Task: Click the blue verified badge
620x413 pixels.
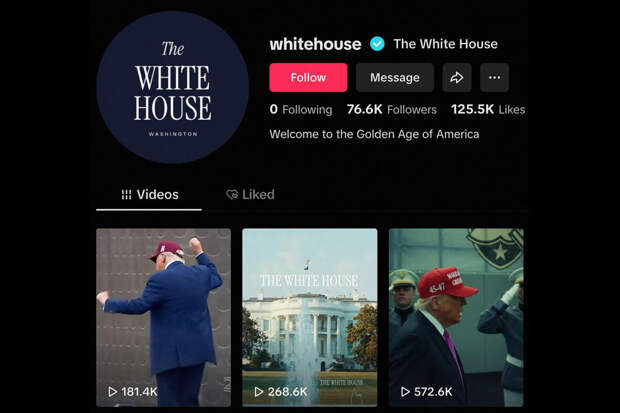Action: [377, 44]
